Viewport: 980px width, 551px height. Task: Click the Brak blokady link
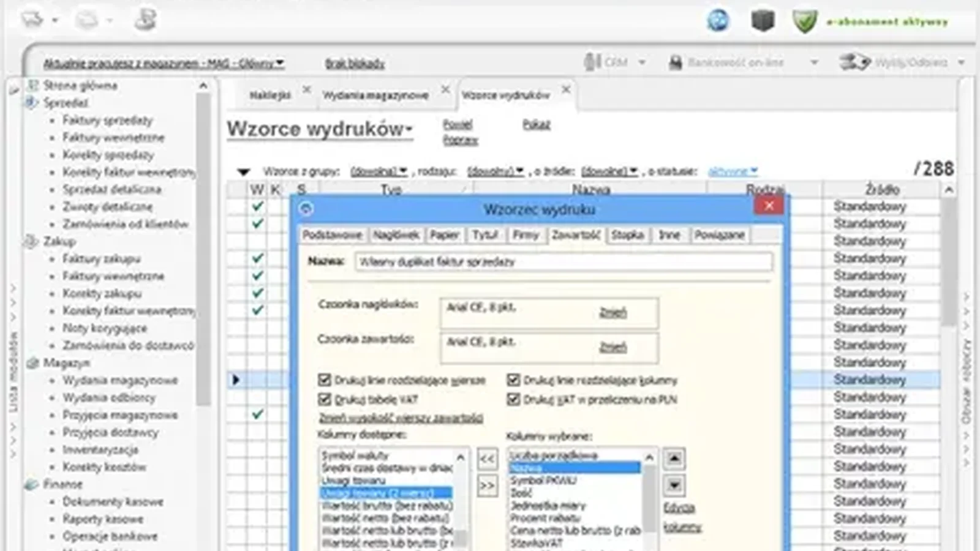tap(355, 63)
